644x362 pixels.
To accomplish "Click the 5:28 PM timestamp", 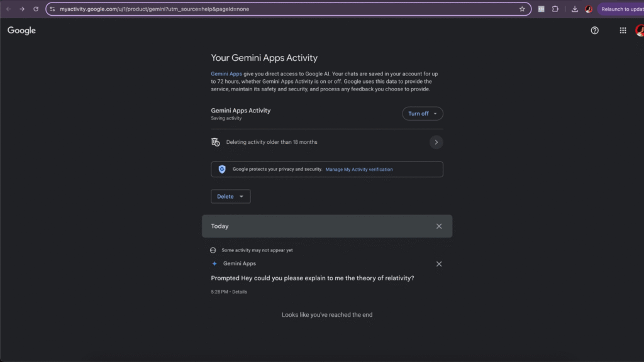I will tap(219, 292).
